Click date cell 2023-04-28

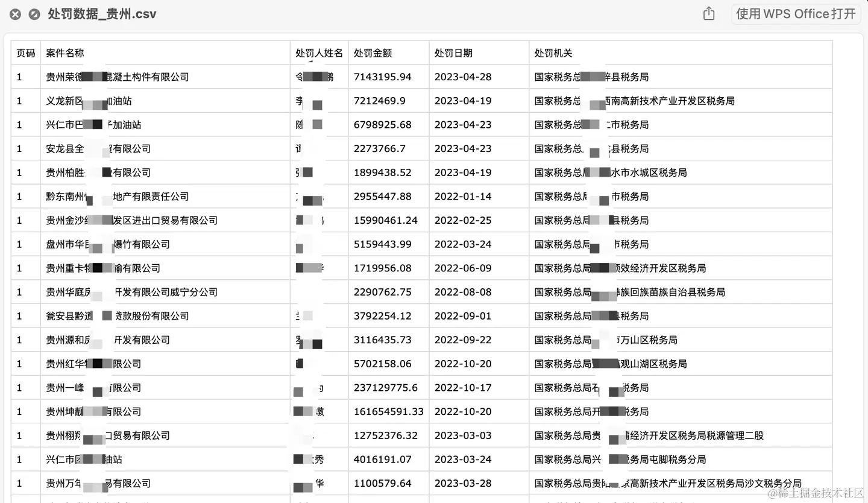479,77
